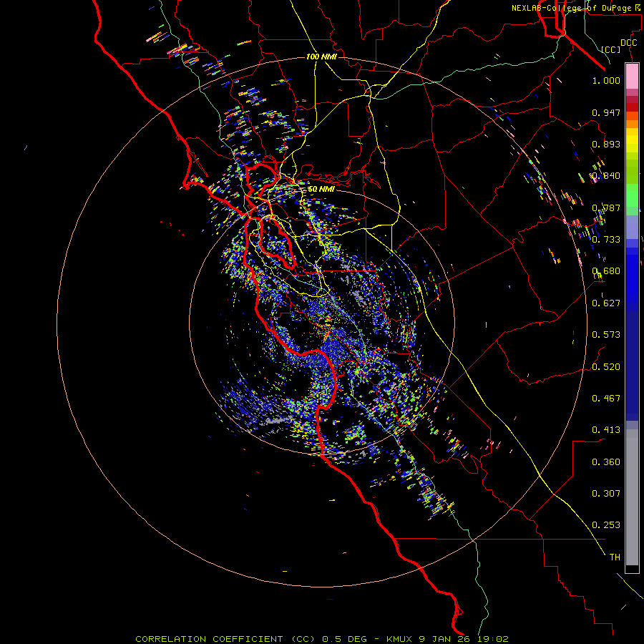The image size is (644, 644).
Task: Click the 100 NMI range ring label
Action: 321,57
